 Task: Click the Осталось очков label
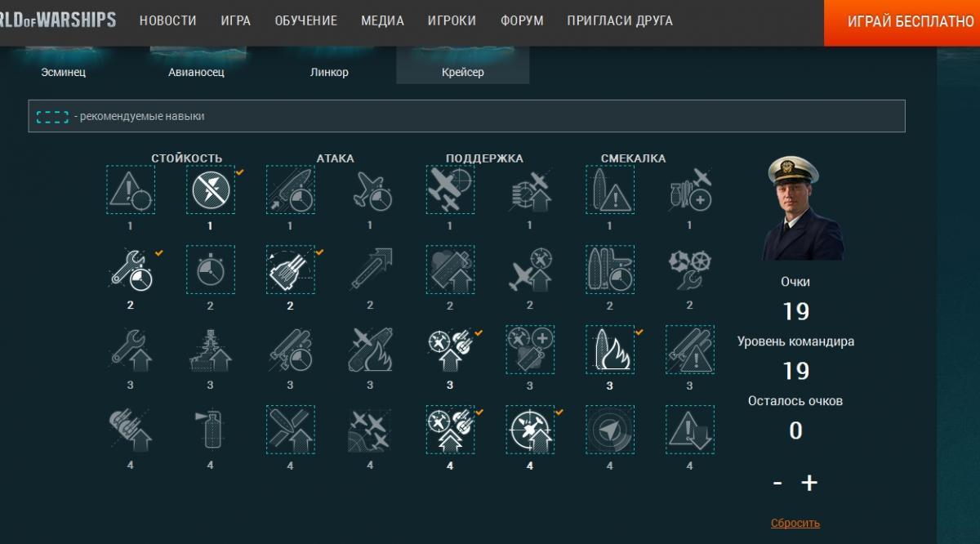click(795, 401)
